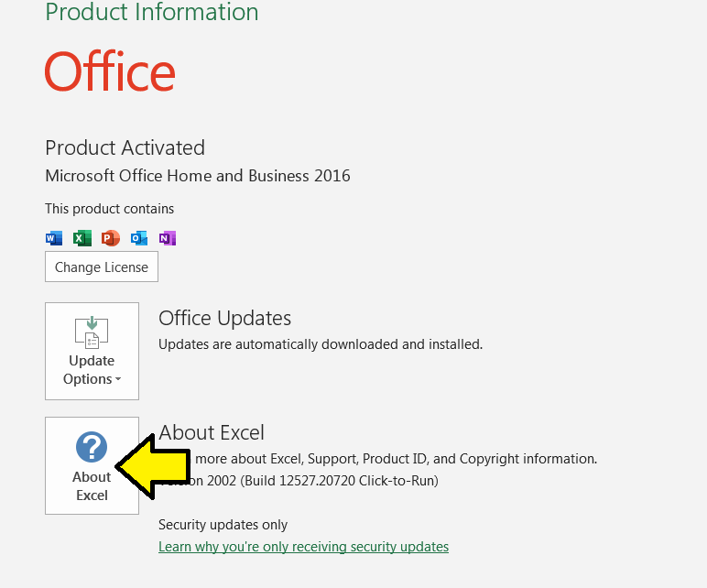The image size is (707, 588).
Task: Click the Product Information heading
Action: pyautogui.click(x=152, y=13)
